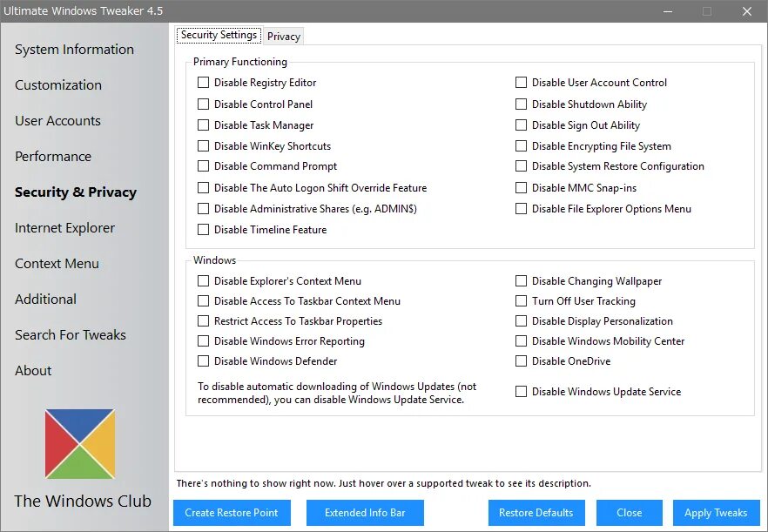The width and height of the screenshot is (768, 532).
Task: Switch to the Security Settings tab
Action: 219,36
